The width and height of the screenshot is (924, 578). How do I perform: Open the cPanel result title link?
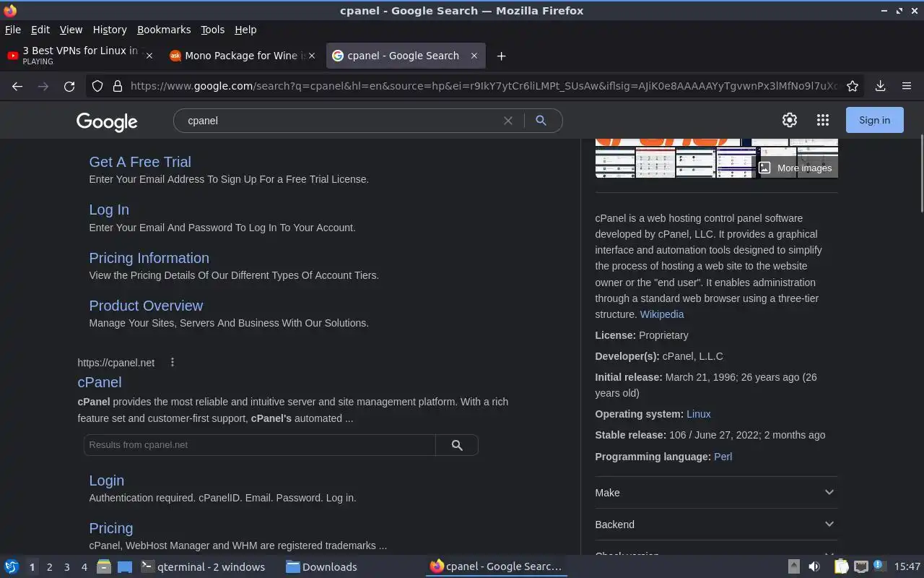pyautogui.click(x=100, y=382)
